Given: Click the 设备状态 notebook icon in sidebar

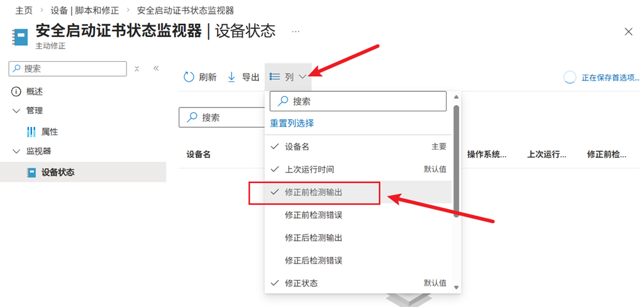Looking at the screenshot, I should (x=31, y=172).
